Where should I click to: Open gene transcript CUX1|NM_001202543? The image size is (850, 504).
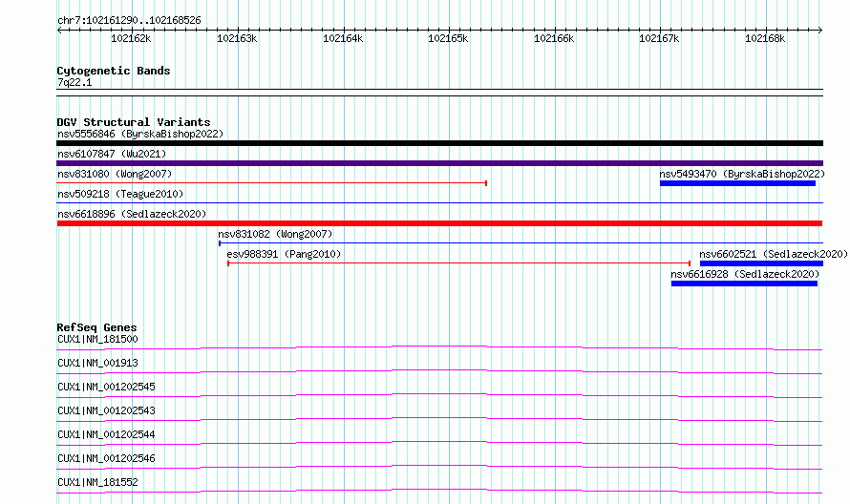pos(106,410)
